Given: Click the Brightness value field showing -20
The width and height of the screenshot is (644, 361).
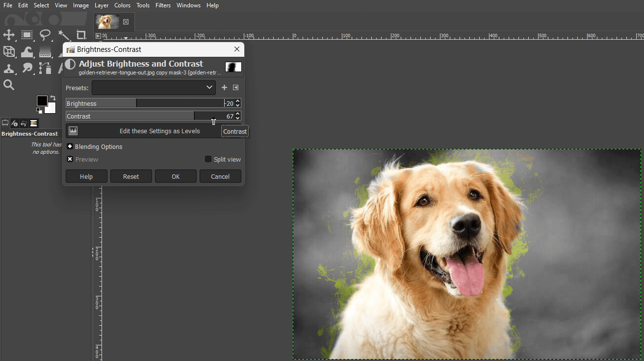Looking at the screenshot, I should (229, 103).
